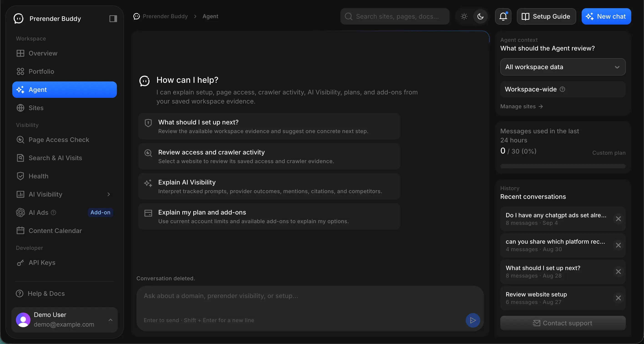
Task: Open the Health section
Action: click(65, 176)
